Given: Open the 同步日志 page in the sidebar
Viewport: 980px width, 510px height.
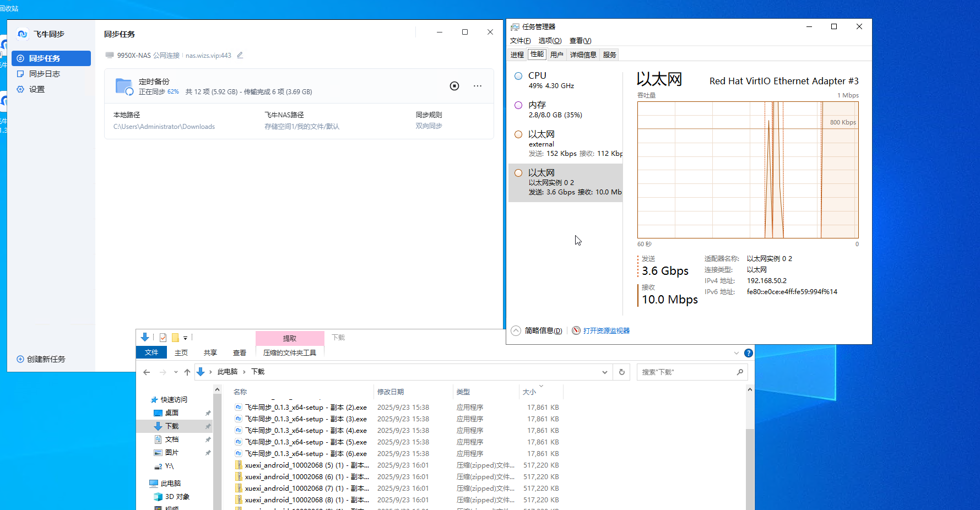Looking at the screenshot, I should [x=44, y=74].
